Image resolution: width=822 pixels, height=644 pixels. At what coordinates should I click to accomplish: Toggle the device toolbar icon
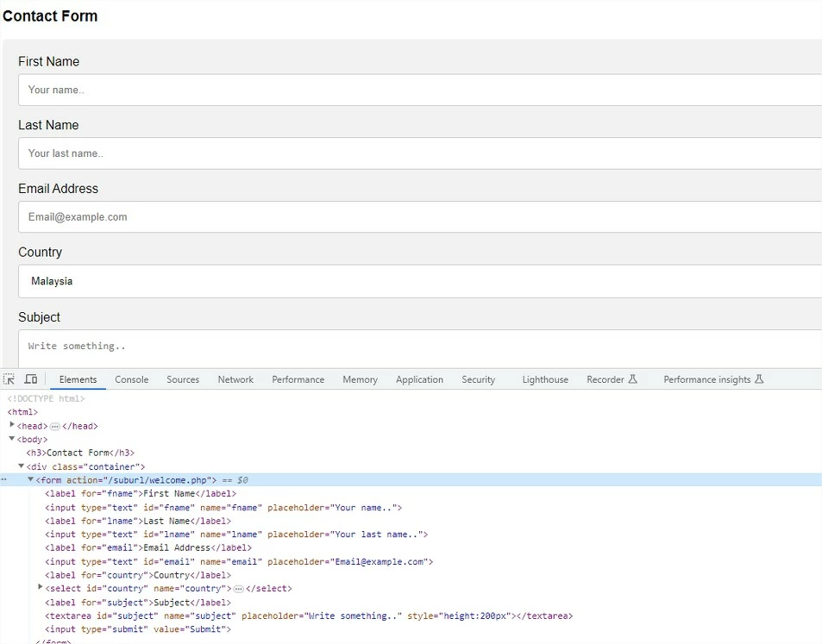point(31,378)
